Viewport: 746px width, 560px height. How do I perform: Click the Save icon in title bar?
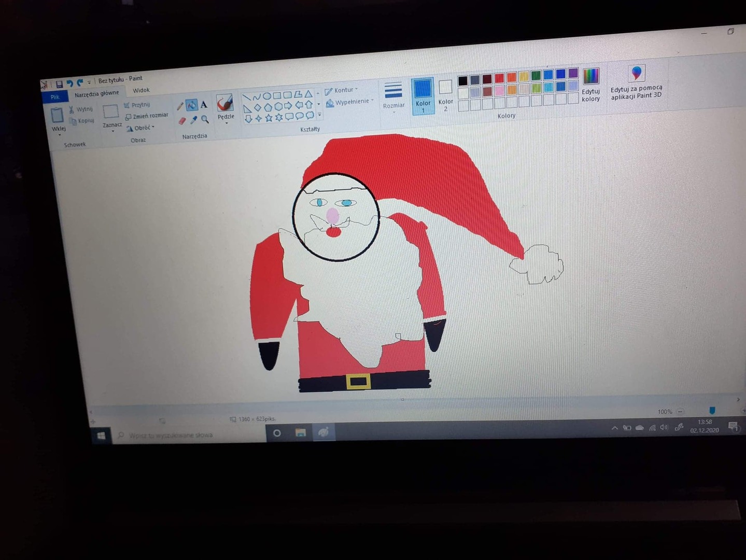coord(59,84)
